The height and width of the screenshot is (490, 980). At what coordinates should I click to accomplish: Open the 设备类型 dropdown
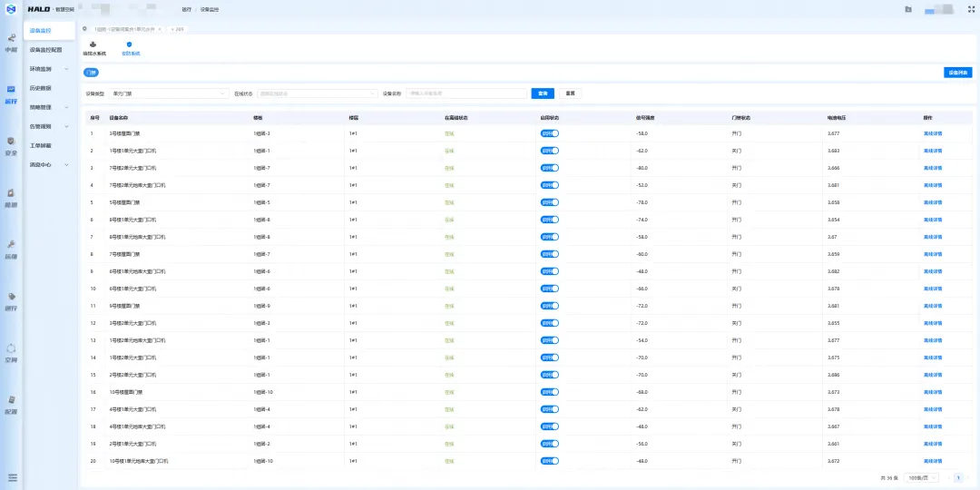pos(169,93)
